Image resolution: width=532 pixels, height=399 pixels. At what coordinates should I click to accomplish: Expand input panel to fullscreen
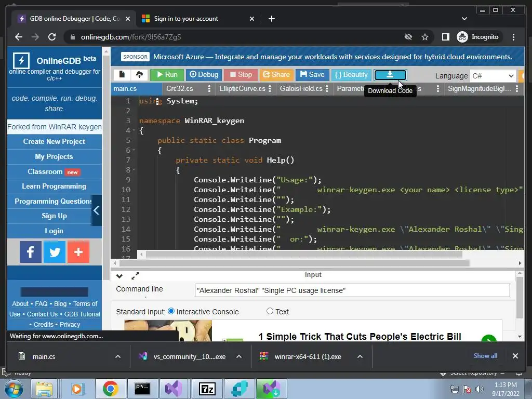pyautogui.click(x=135, y=276)
